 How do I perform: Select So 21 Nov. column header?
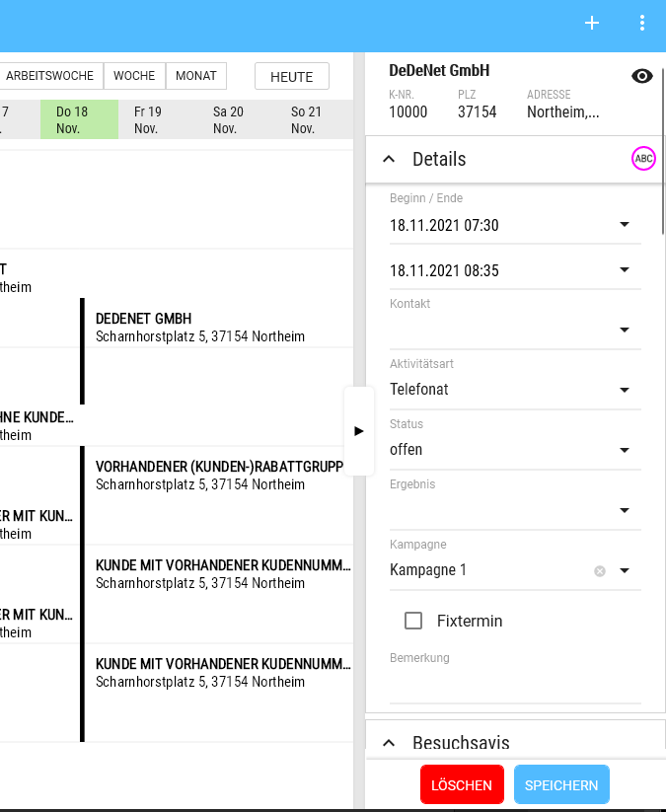(314, 119)
